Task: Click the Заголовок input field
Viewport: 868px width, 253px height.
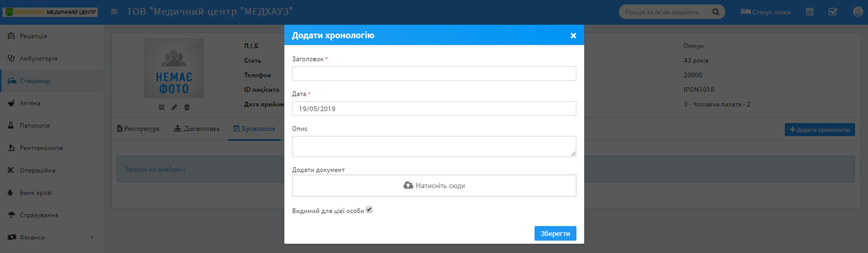Action: point(434,73)
